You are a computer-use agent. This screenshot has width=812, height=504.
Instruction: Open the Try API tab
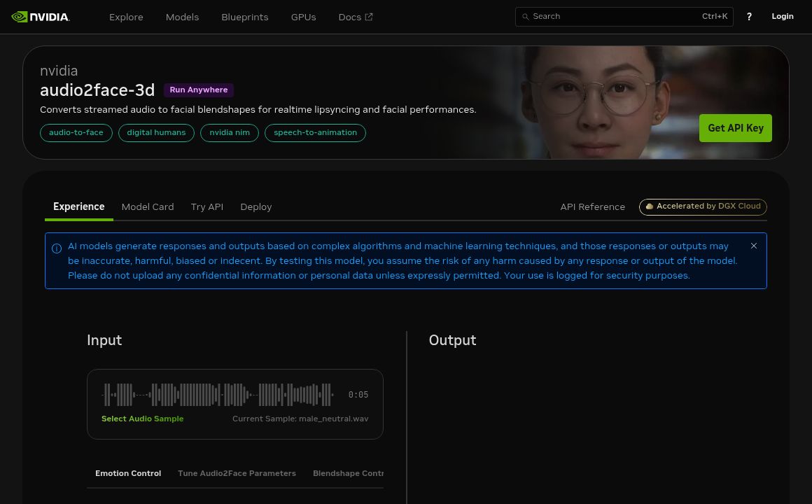pyautogui.click(x=206, y=206)
